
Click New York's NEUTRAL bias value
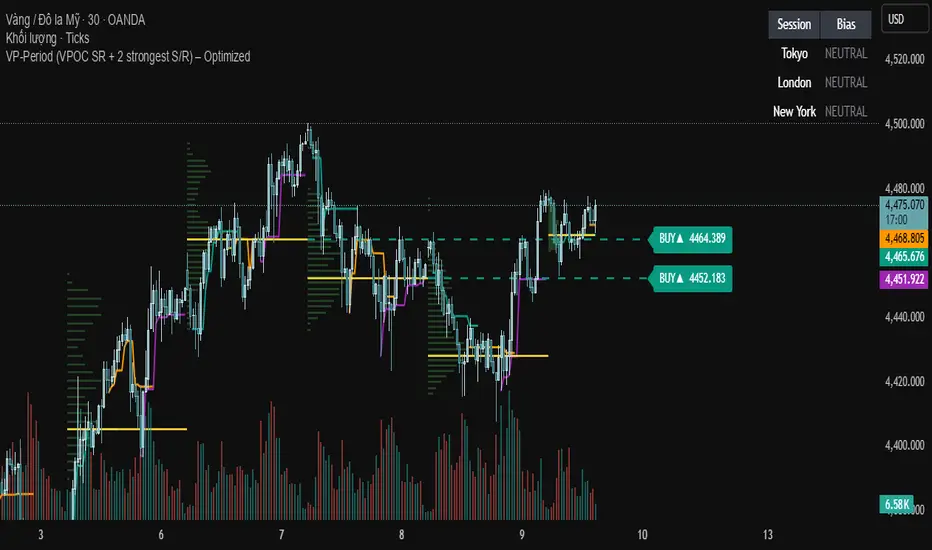pos(845,111)
